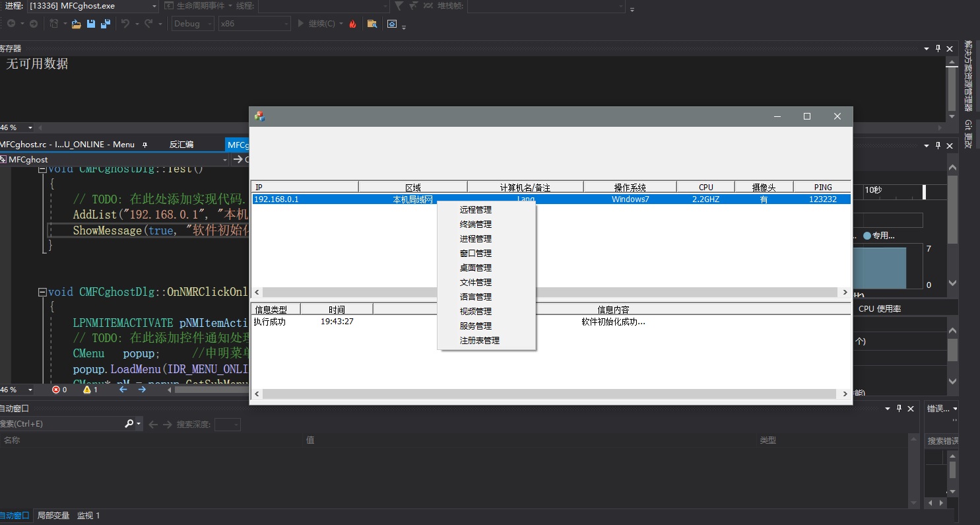Click the Open File folder icon

click(76, 24)
